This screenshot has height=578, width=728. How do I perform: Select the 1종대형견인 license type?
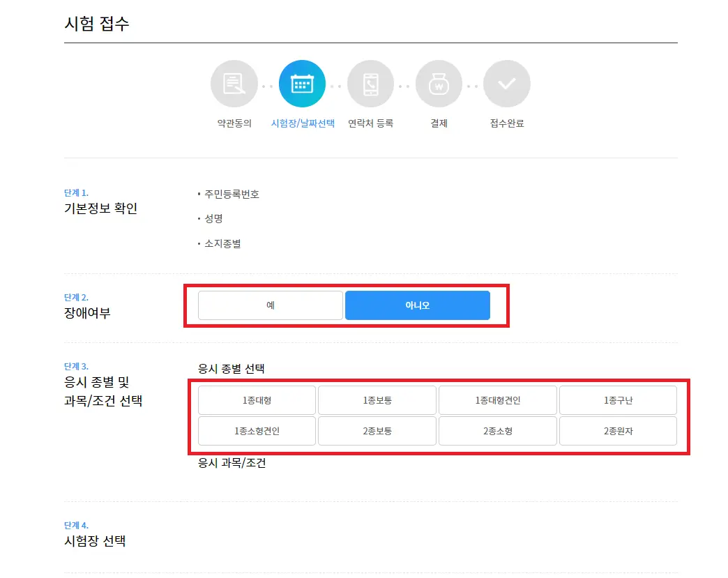point(497,400)
